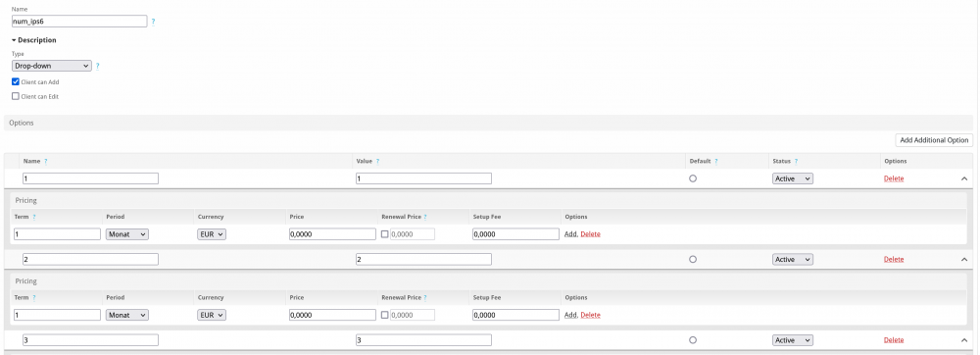This screenshot has height=355, width=980.
Task: Click Delete link in option 2 pricing
Action: point(591,315)
